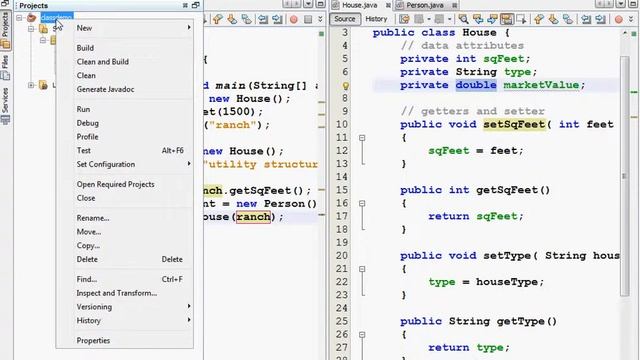This screenshot has height=360, width=640.
Task: Choose Properties at the menu bottom
Action: click(x=133, y=340)
